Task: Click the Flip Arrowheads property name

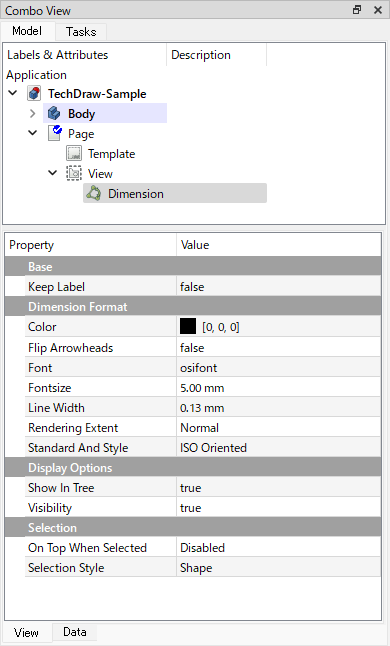Action: pos(70,348)
